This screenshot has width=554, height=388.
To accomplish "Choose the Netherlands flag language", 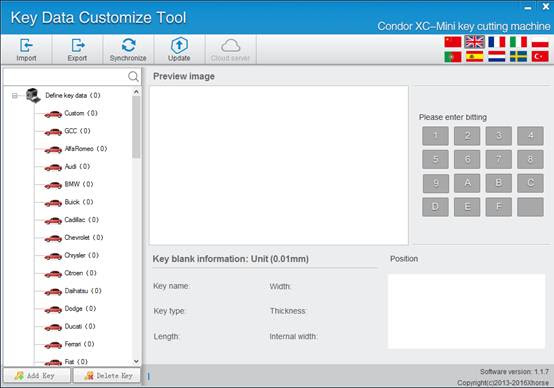I will [x=496, y=57].
